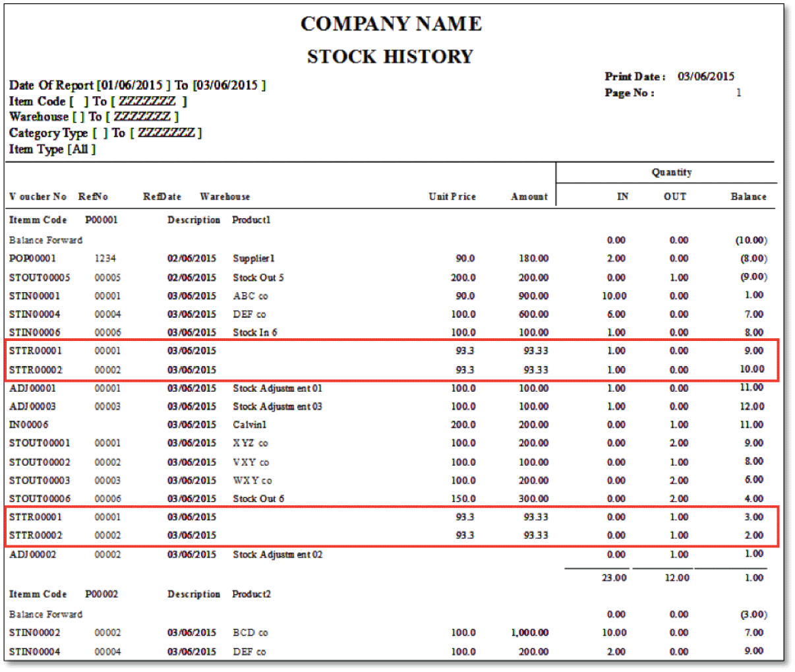This screenshot has width=795, height=672.
Task: Click the Date Of Report range line
Action: (x=137, y=86)
